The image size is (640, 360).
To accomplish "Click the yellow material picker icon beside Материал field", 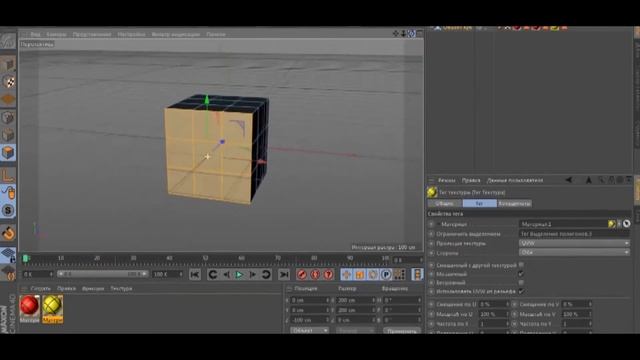I will click(611, 224).
